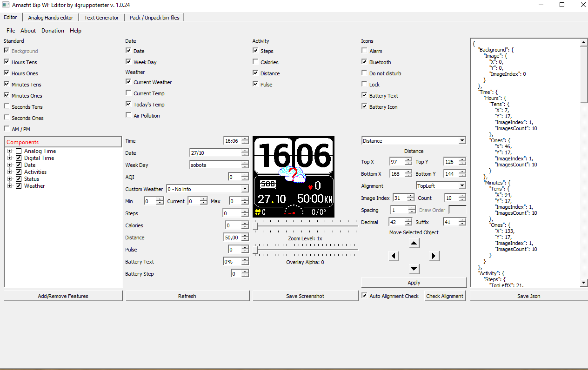Image resolution: width=588 pixels, height=370 pixels.
Task: Click the Distance value input field
Action: tap(231, 238)
